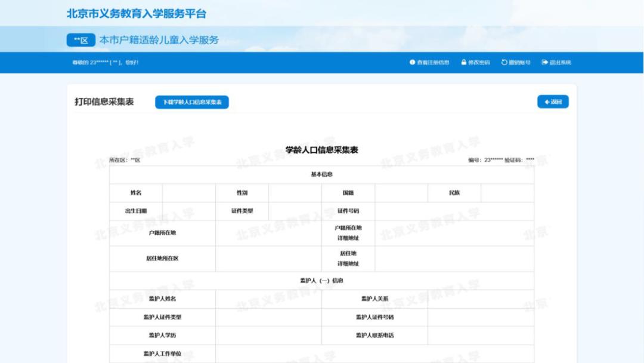Click the lock icon next to 修改密码
This screenshot has height=363, width=644.
pyautogui.click(x=464, y=61)
